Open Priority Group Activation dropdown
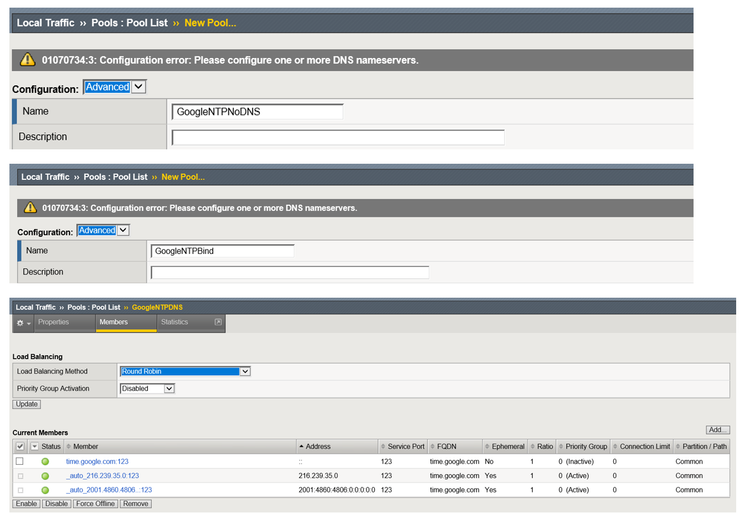Image resolution: width=750 pixels, height=519 pixels. coord(147,388)
